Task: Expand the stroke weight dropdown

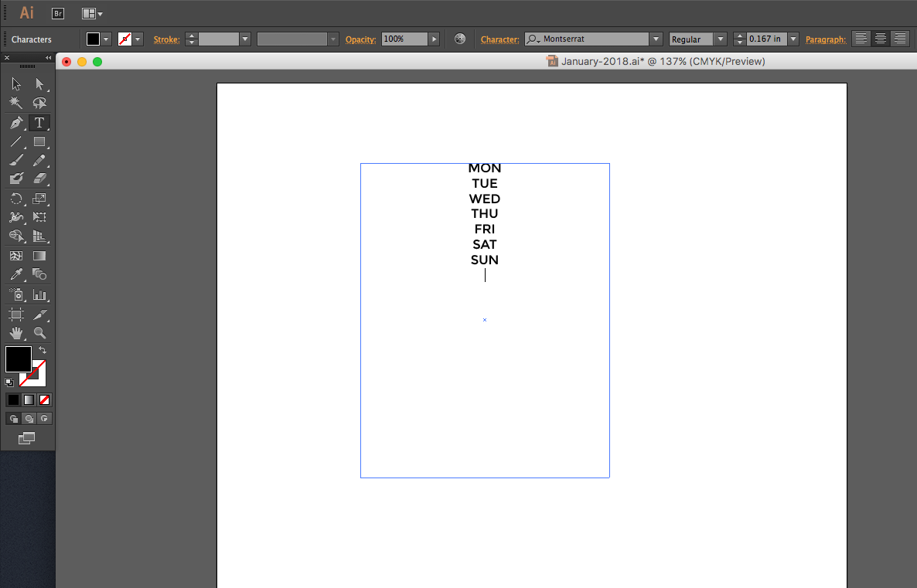Action: pyautogui.click(x=245, y=38)
